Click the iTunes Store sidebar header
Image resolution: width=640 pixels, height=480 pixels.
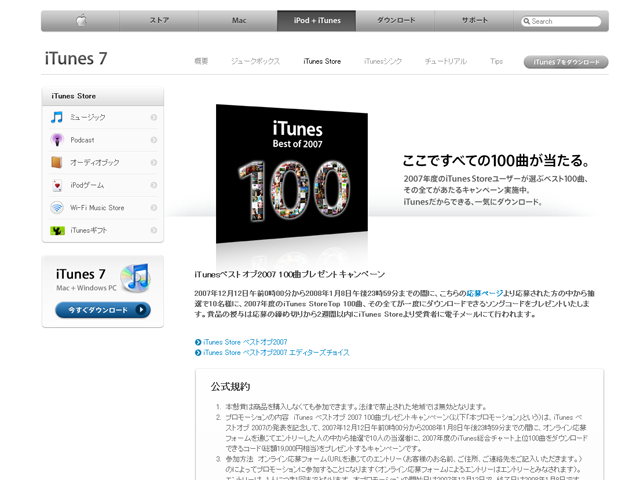pyautogui.click(x=102, y=96)
